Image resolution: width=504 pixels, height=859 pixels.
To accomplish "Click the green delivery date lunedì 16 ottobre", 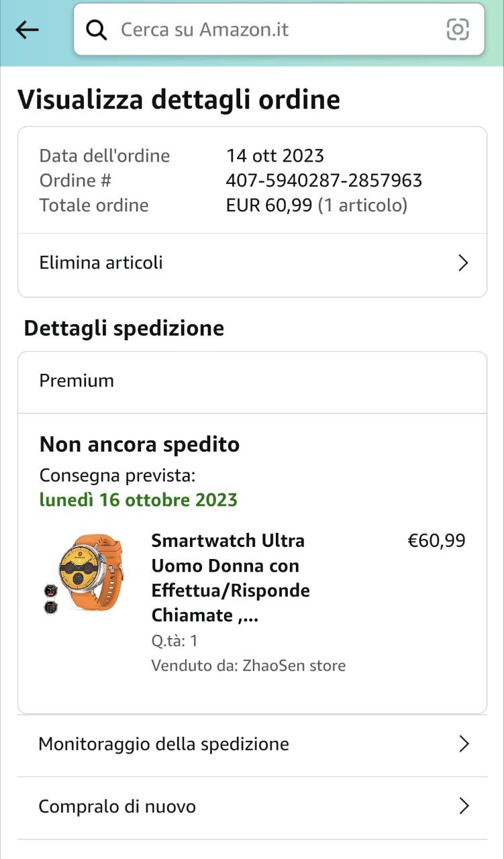I will coord(138,500).
